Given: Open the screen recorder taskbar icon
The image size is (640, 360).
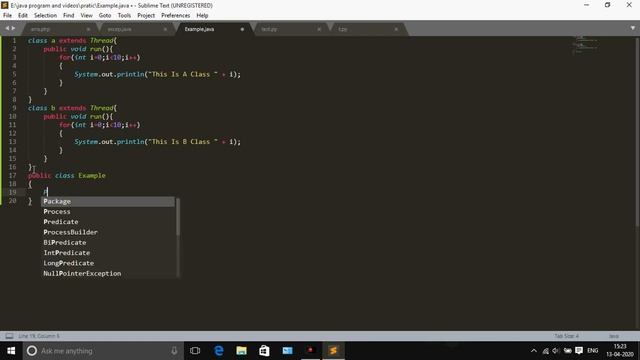Looking at the screenshot, I should click(x=310, y=351).
